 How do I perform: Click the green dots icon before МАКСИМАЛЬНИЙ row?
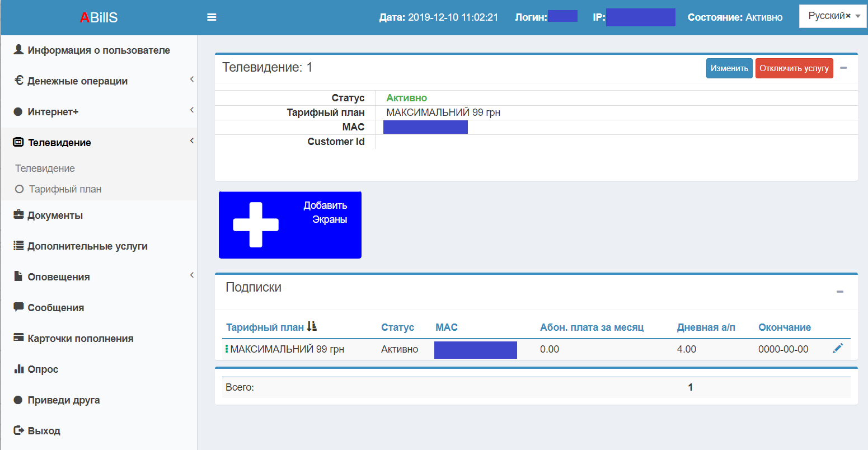tap(227, 349)
